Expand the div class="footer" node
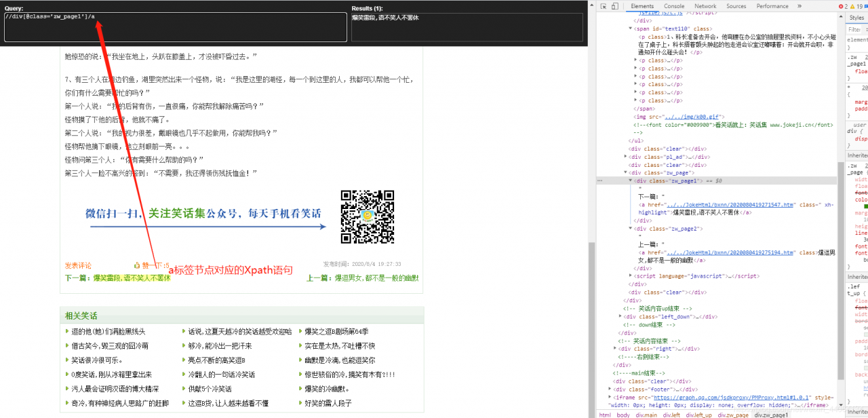This screenshot has height=418, width=868. (x=610, y=389)
